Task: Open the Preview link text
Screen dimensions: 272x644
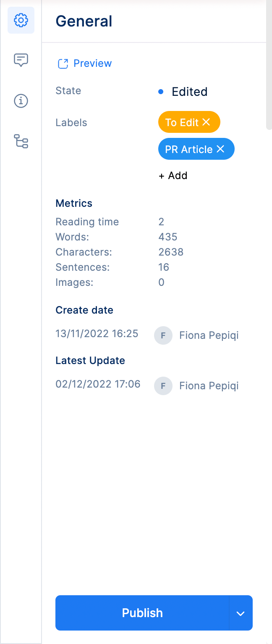Action: (92, 63)
